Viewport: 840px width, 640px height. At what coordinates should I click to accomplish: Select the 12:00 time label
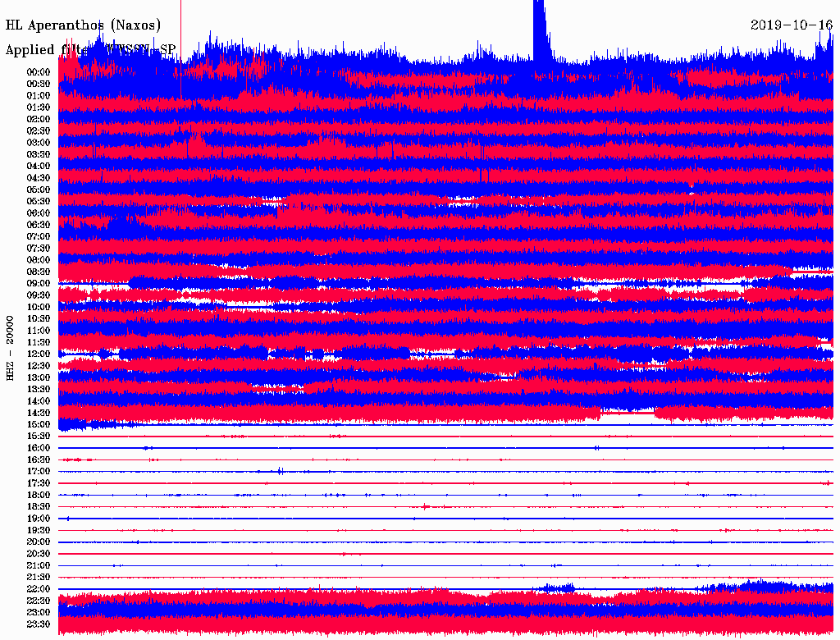point(39,354)
